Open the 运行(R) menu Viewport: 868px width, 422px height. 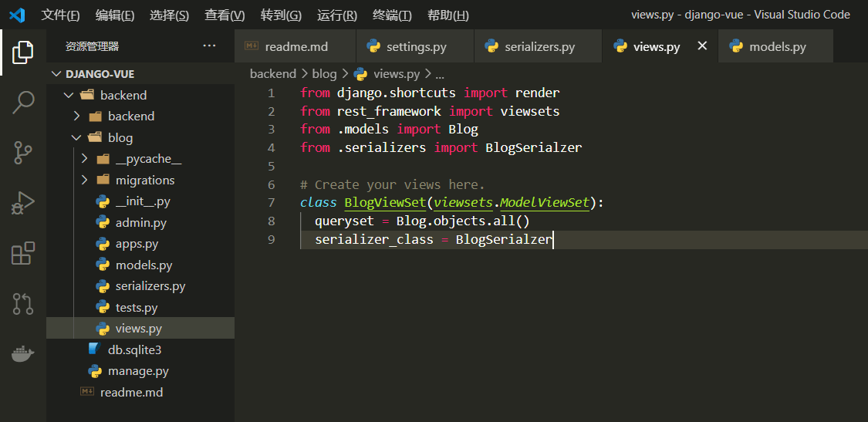tap(336, 15)
